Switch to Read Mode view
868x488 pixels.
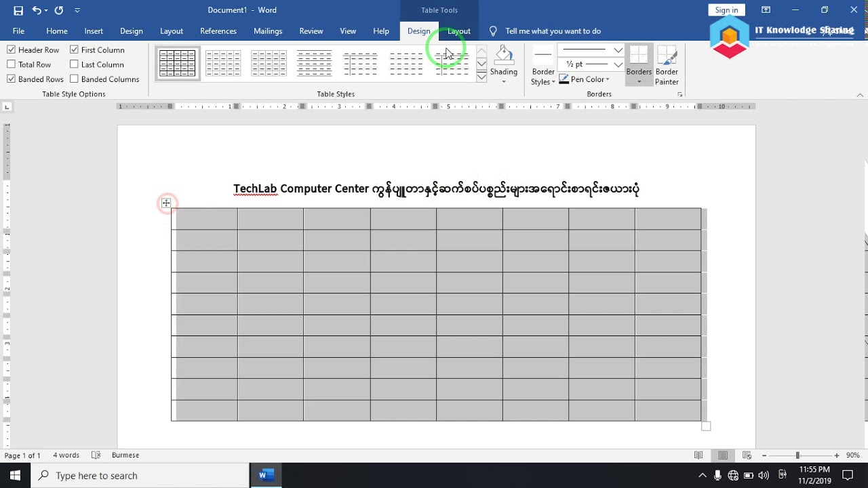(698, 455)
